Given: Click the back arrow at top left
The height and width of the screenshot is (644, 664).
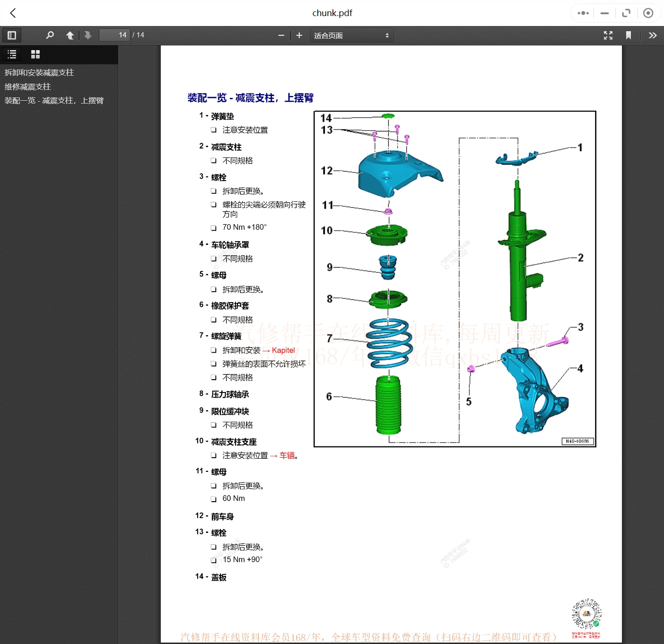Looking at the screenshot, I should point(13,13).
